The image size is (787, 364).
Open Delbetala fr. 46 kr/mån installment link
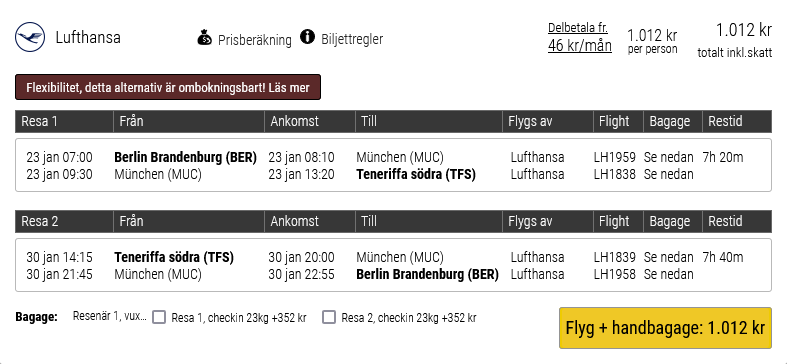coord(580,37)
